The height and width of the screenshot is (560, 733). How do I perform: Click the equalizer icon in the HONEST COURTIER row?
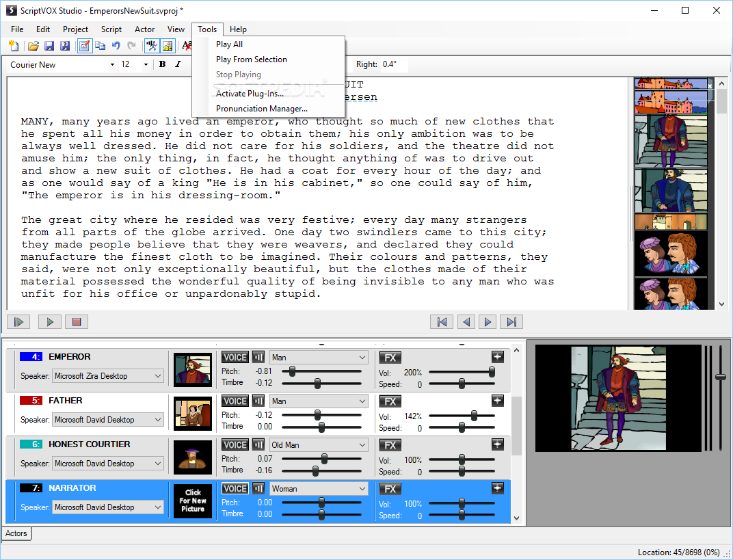[258, 445]
